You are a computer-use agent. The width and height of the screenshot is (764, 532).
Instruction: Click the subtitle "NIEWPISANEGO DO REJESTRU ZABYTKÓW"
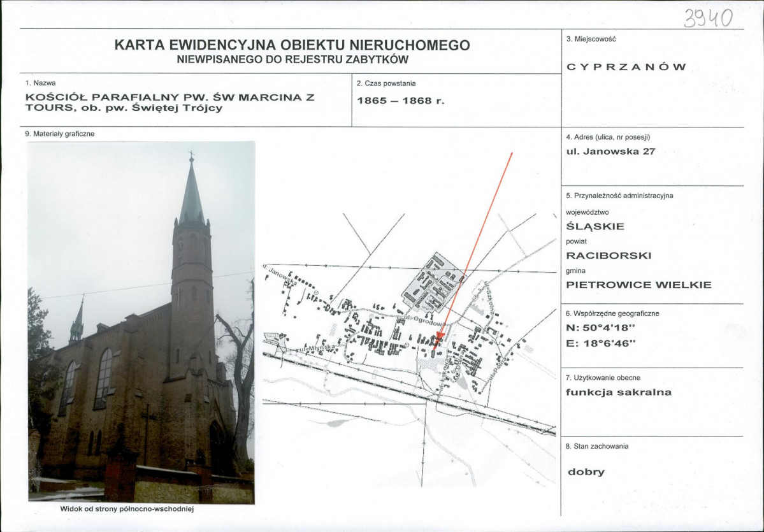click(292, 60)
